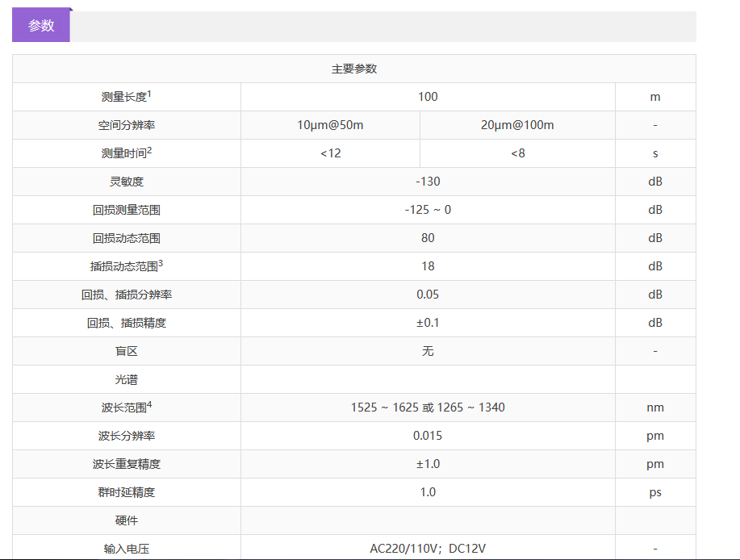This screenshot has width=740, height=560.
Task: Click the 0.015 wavelength resolution value
Action: [x=428, y=436]
